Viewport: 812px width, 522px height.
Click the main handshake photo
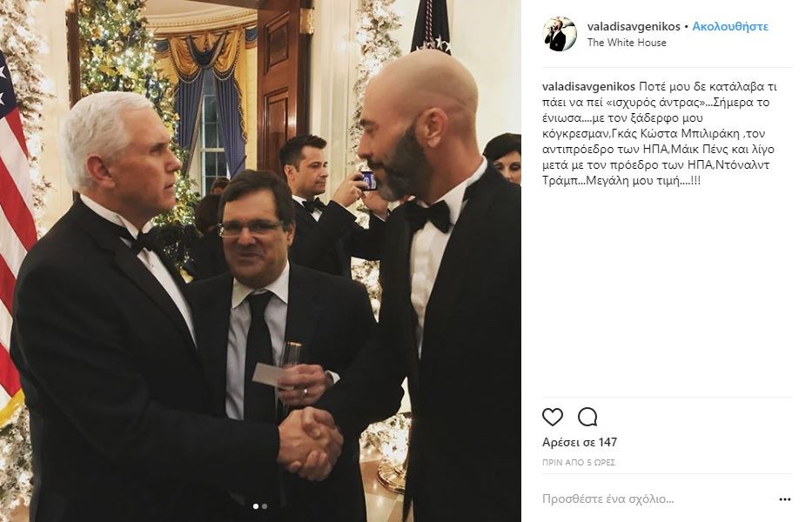(260, 261)
